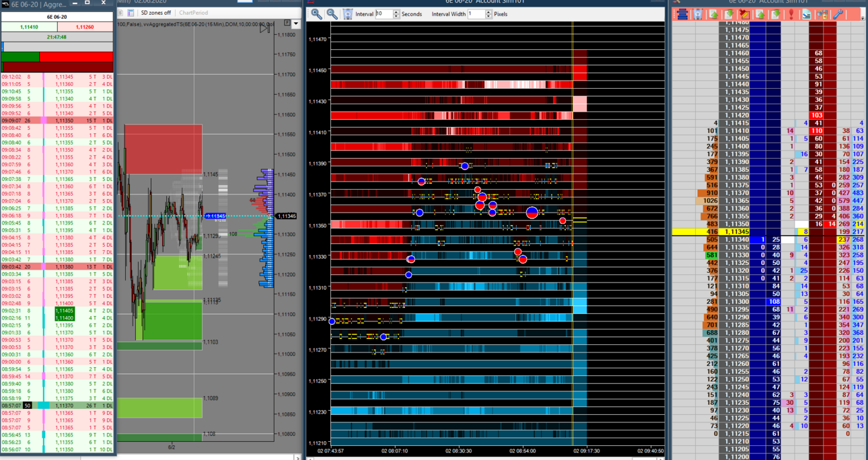Click the green demand zone labeled 1.1089

[159, 408]
